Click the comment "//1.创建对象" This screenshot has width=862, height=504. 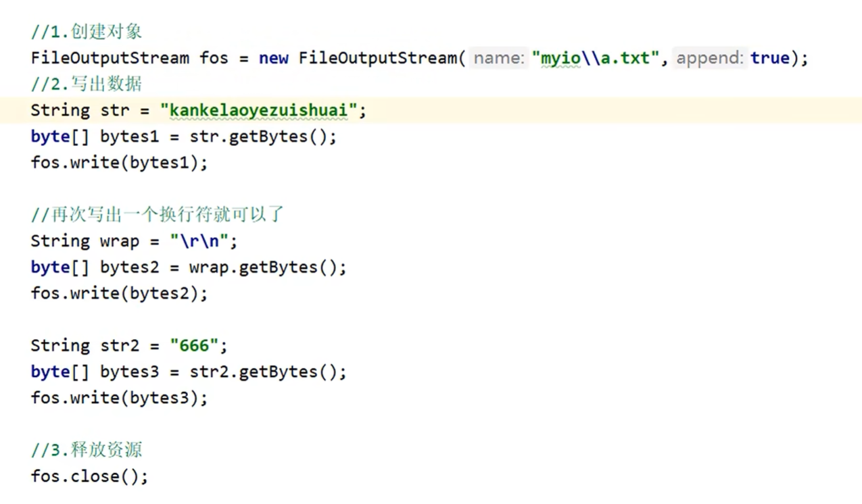point(87,32)
